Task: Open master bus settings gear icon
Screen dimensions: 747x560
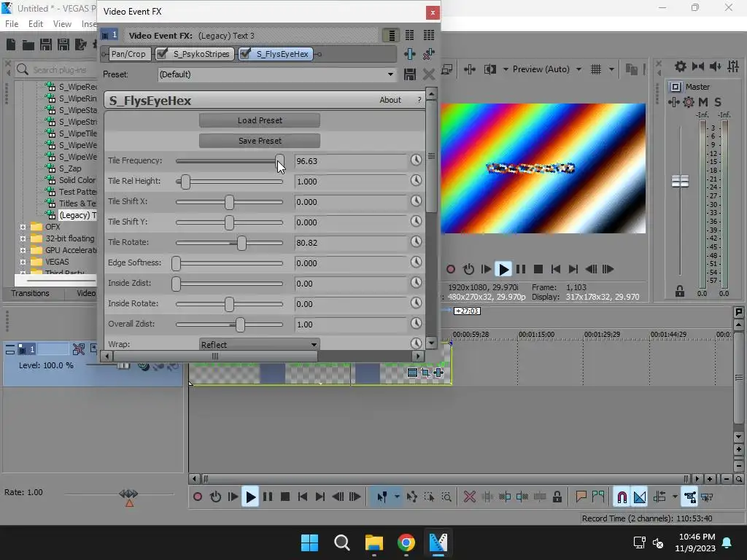Action: click(x=689, y=102)
